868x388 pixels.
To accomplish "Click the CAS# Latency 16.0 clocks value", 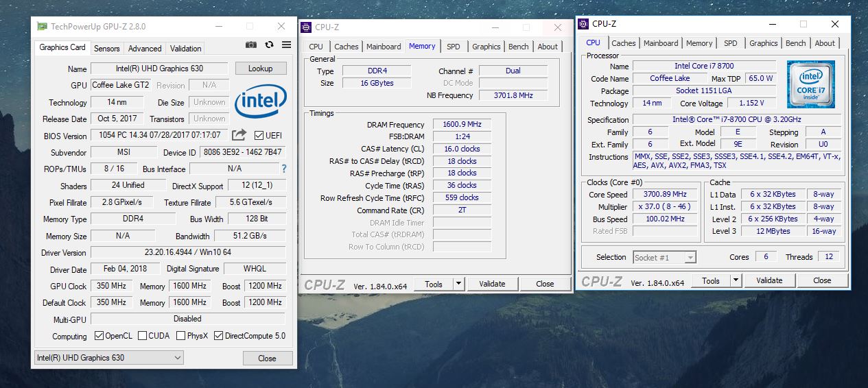I will click(462, 149).
